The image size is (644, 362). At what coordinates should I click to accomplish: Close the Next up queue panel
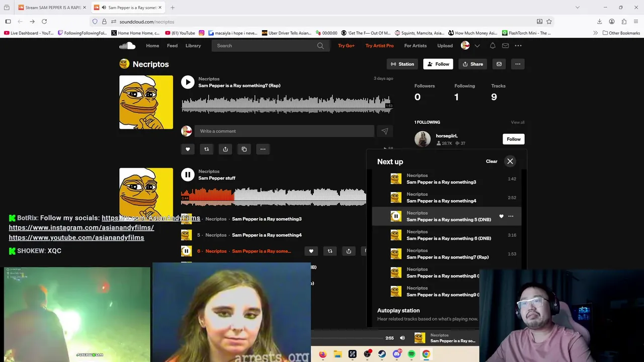(510, 161)
